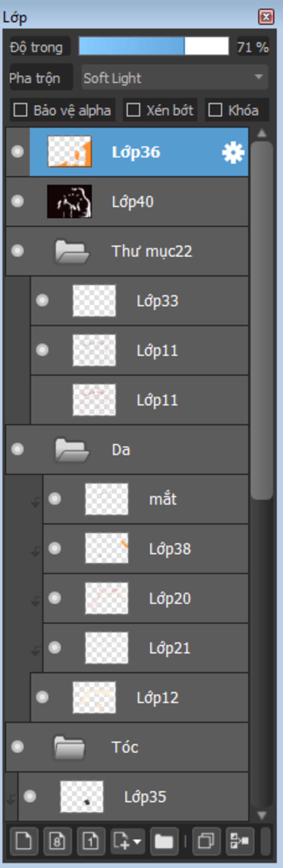Select the Lớp38 layer
This screenshot has height=868, width=283.
pyautogui.click(x=146, y=549)
